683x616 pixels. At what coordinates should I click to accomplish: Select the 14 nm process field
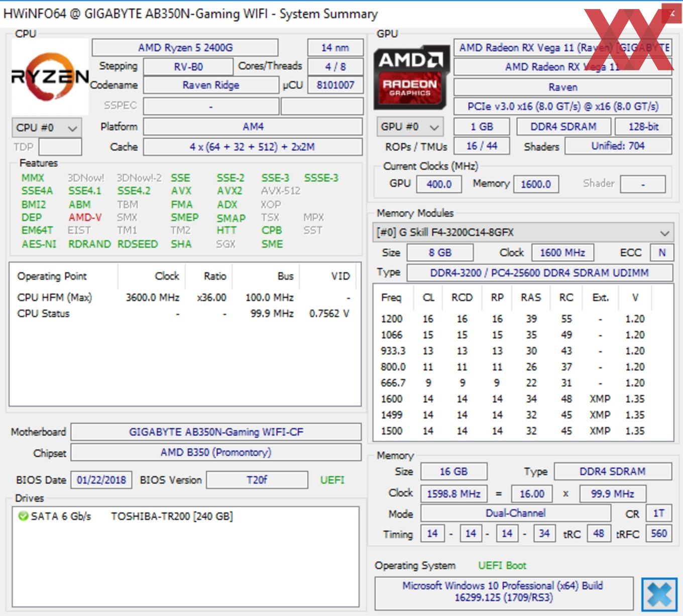(x=335, y=48)
